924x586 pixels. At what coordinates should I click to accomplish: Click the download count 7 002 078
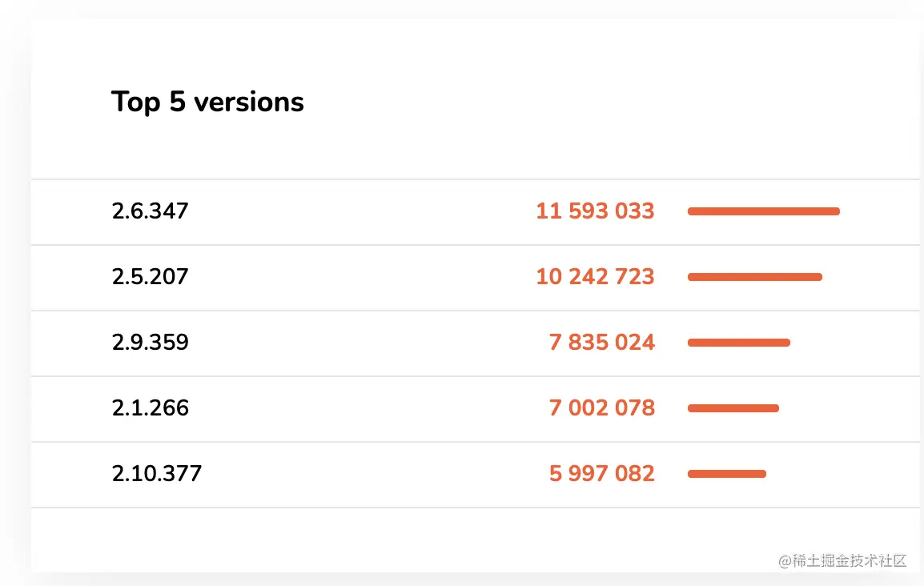pos(601,407)
